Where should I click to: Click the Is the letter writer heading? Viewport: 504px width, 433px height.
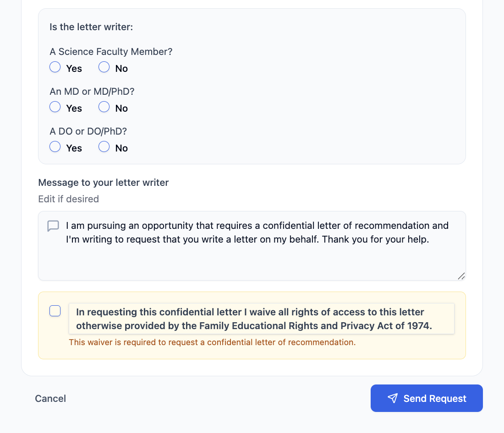coord(91,27)
